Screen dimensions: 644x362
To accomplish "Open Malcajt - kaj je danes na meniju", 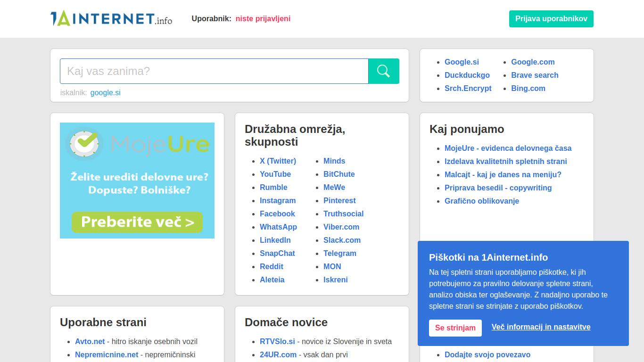I will coord(503,175).
